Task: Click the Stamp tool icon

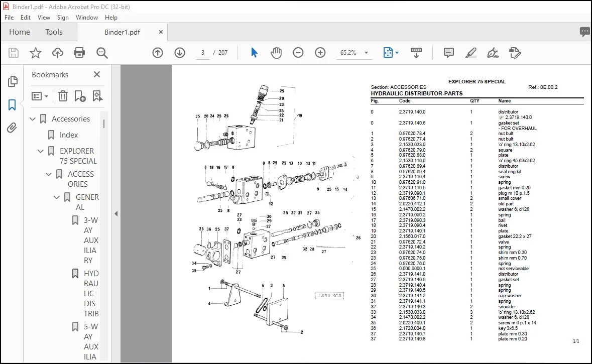Action: tap(515, 53)
